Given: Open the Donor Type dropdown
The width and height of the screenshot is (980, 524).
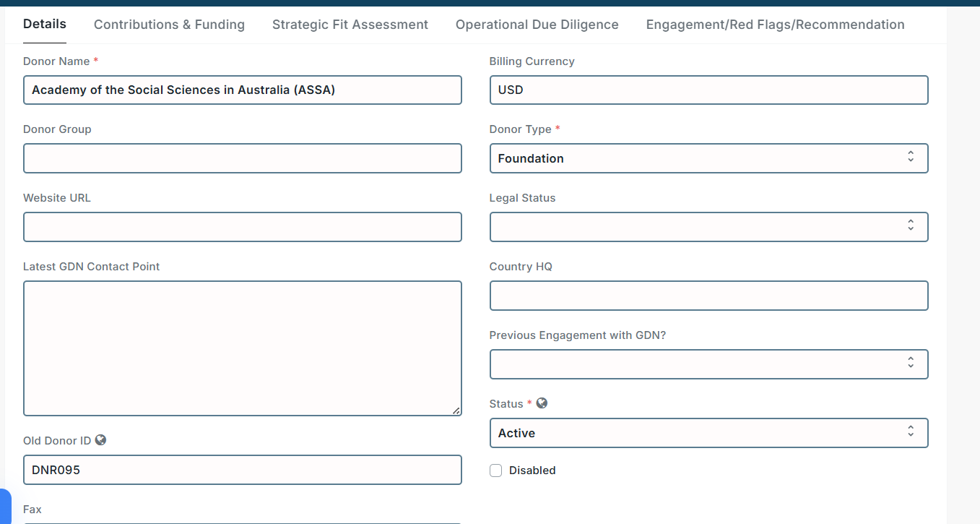Looking at the screenshot, I should tap(708, 158).
